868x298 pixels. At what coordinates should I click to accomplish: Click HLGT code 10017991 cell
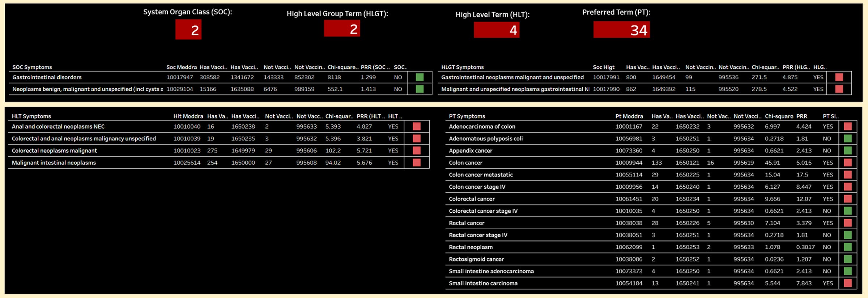[x=606, y=77]
